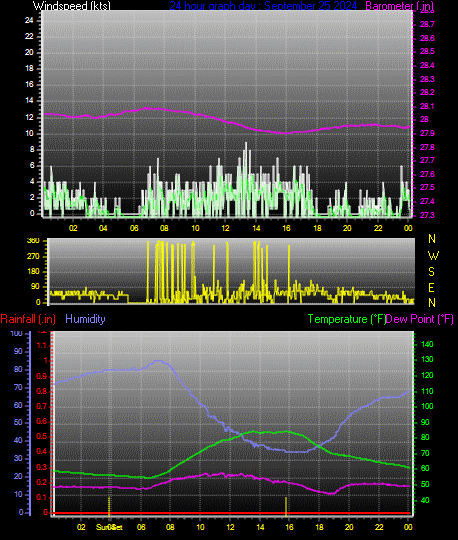This screenshot has width=458, height=540.
Task: Click the '90' wind direction axis value
Action: coord(36,287)
